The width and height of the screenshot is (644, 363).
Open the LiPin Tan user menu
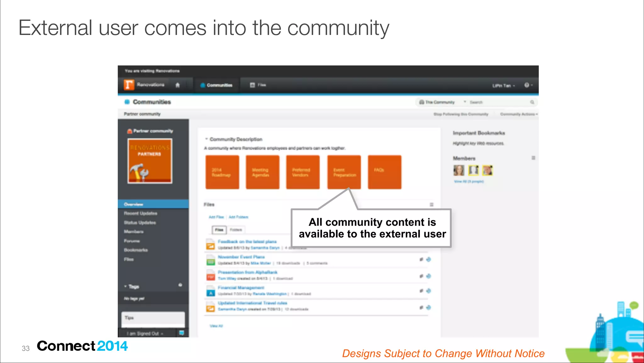(x=504, y=86)
